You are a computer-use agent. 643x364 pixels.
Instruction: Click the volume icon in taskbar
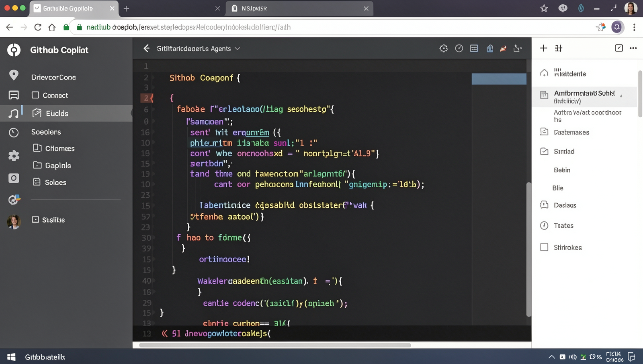[x=573, y=357]
